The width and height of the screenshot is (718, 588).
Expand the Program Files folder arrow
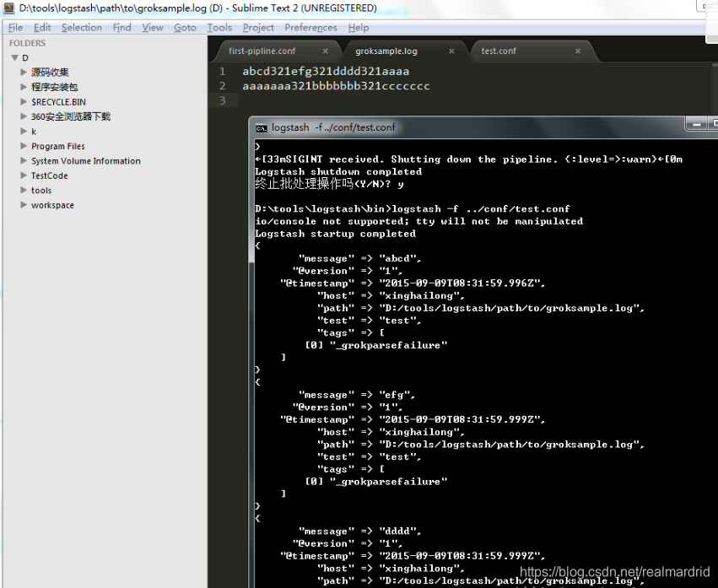(x=24, y=146)
